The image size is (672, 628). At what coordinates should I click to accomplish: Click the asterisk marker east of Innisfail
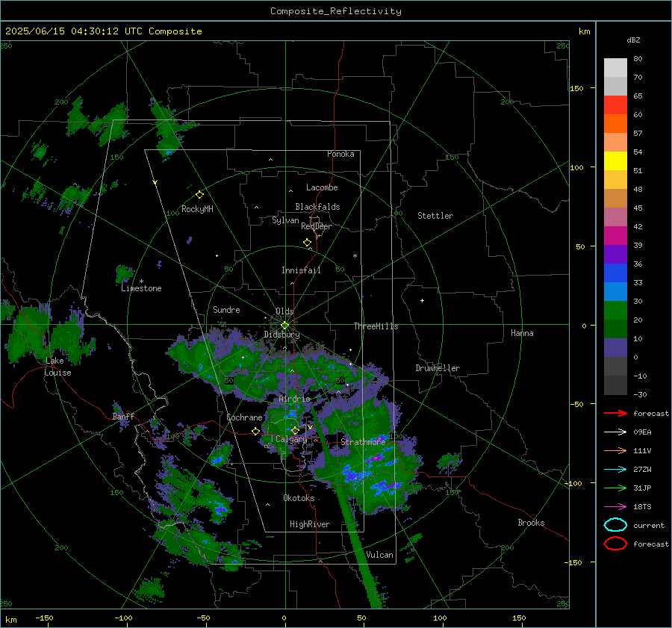click(x=355, y=256)
